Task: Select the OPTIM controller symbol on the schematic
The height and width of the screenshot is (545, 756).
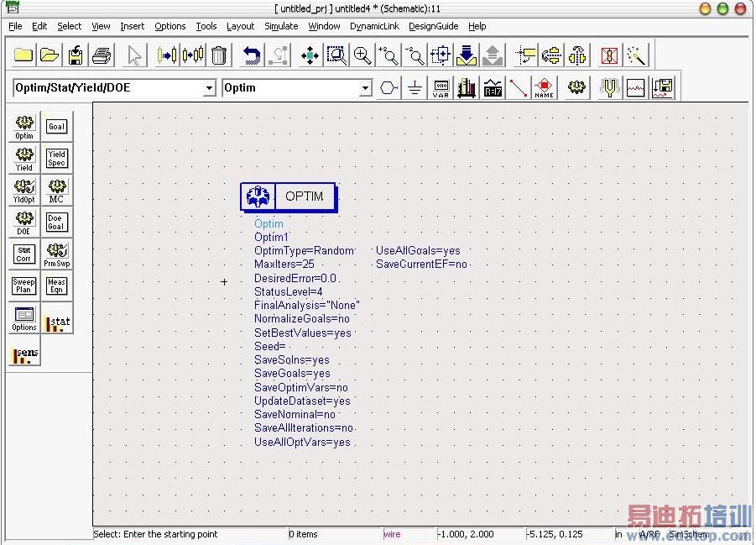Action: pyautogui.click(x=289, y=197)
